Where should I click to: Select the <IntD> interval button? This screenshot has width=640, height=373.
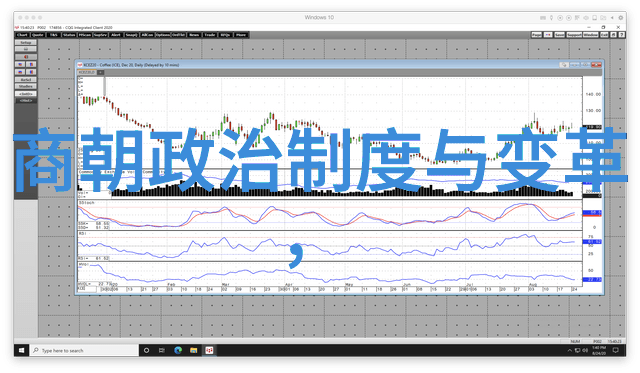pyautogui.click(x=26, y=94)
